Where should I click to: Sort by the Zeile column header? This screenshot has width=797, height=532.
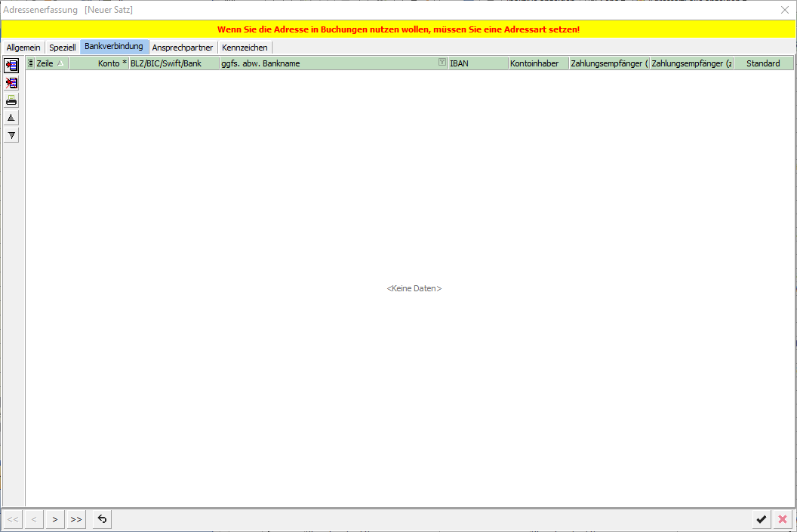[45, 63]
